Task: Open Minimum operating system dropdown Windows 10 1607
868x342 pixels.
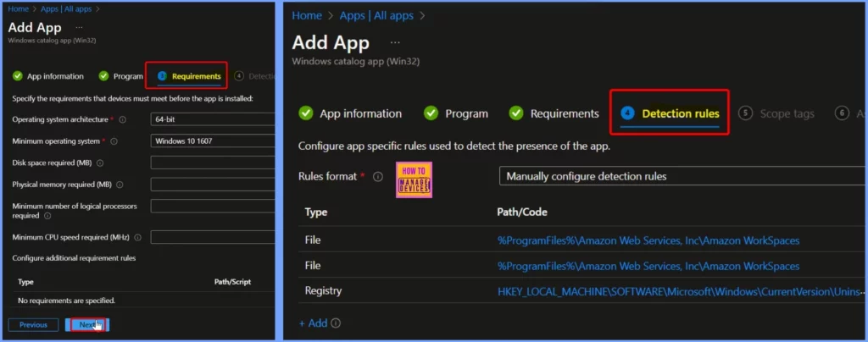Action: [x=213, y=141]
